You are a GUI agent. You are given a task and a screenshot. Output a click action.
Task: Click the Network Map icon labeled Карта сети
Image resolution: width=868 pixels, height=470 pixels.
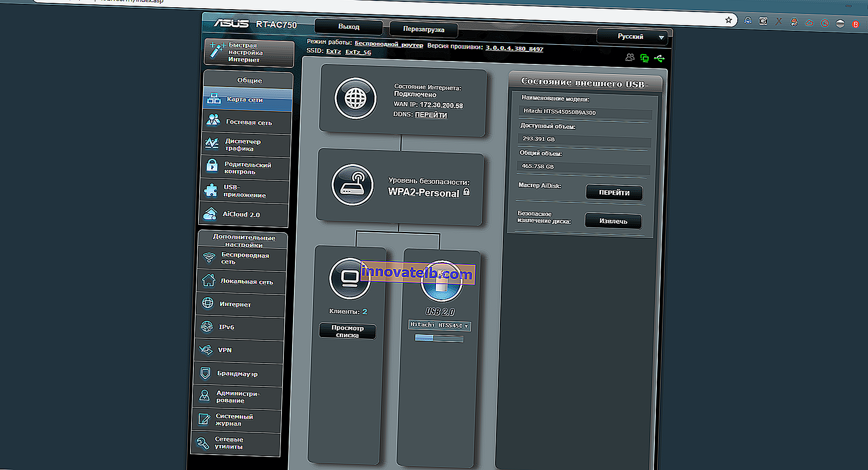pos(214,99)
